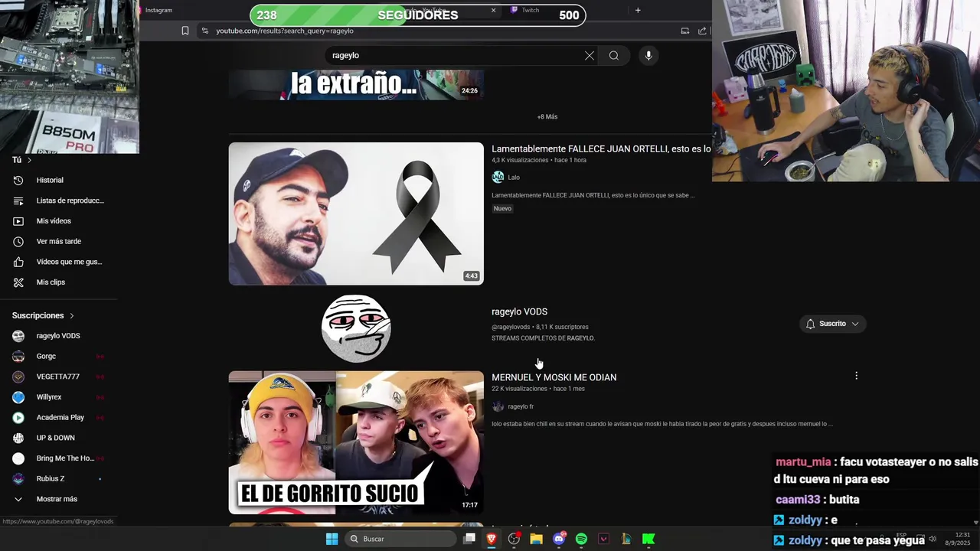
Task: Click rageylo VODS channel avatar image
Action: click(356, 328)
